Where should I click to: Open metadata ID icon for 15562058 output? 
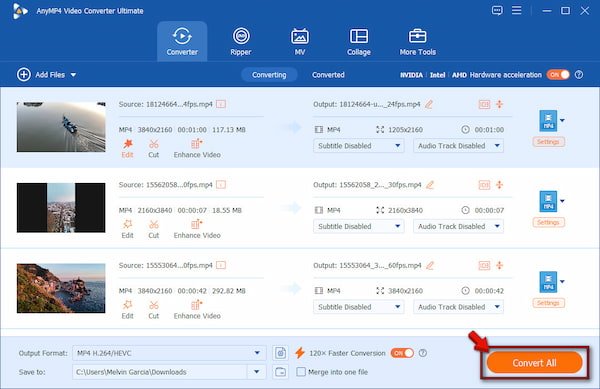(484, 185)
